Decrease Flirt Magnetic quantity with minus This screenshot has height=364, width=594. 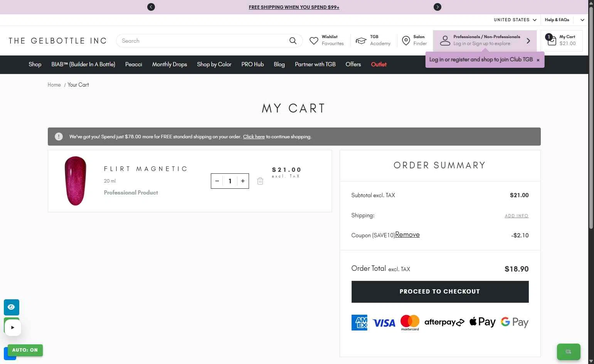point(217,181)
